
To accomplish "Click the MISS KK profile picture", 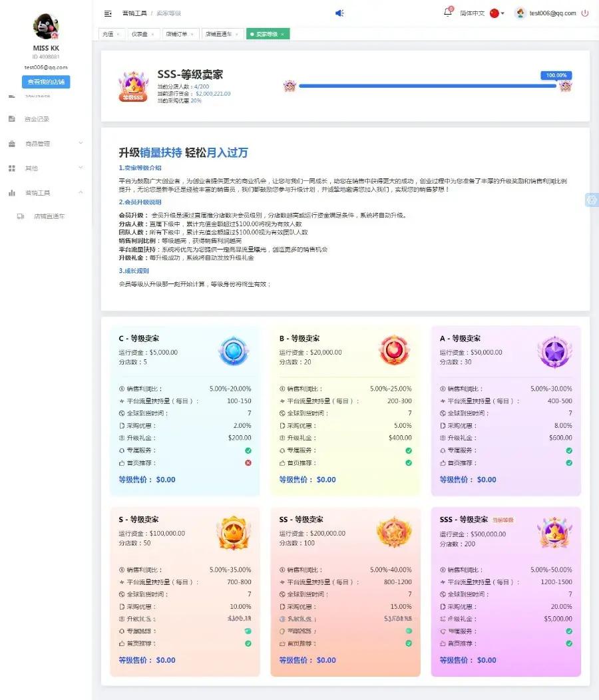I will point(46,27).
